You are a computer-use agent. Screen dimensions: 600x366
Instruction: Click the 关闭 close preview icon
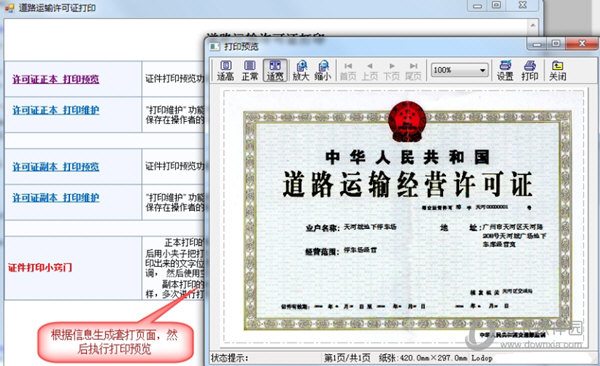558,70
